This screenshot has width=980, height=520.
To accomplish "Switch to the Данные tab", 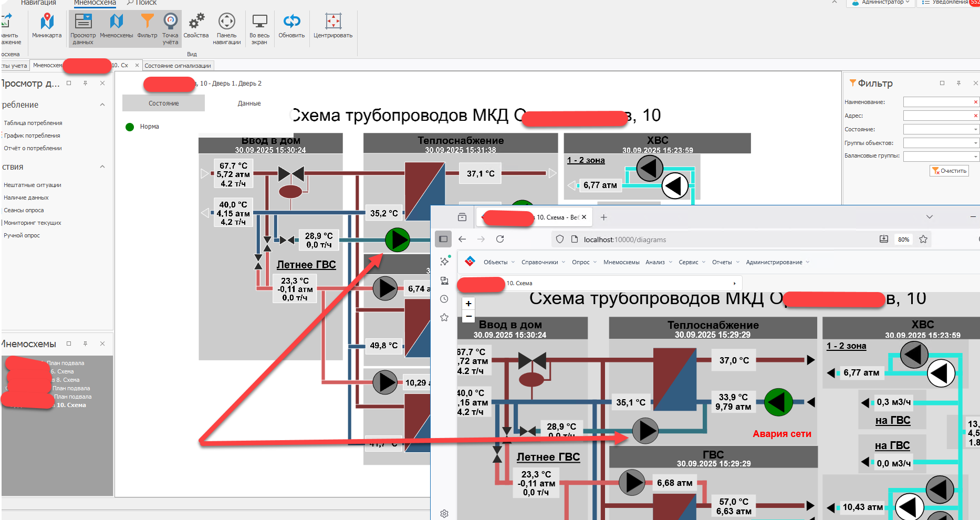I will 249,103.
